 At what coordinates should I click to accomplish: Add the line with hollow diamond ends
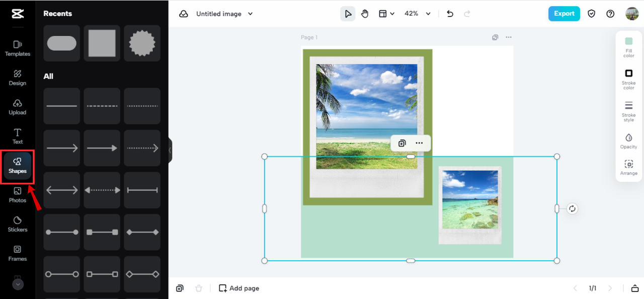tap(142, 274)
